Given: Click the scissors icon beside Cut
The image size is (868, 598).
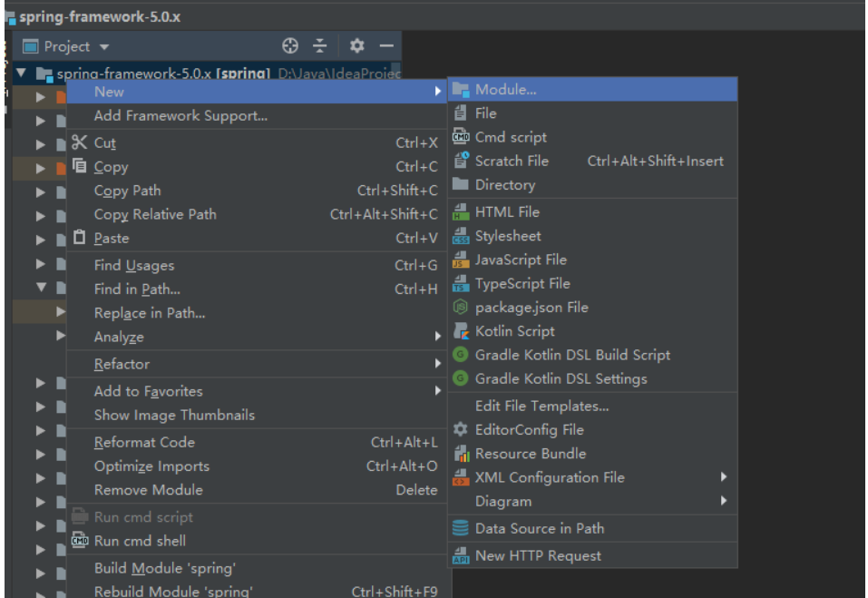Looking at the screenshot, I should [80, 142].
